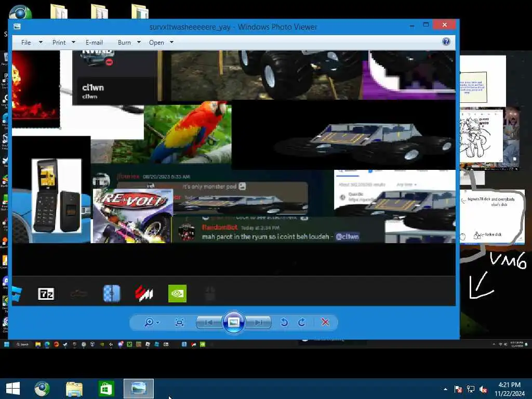Expand the Open dropdown arrow
The height and width of the screenshot is (399, 532).
pyautogui.click(x=171, y=43)
